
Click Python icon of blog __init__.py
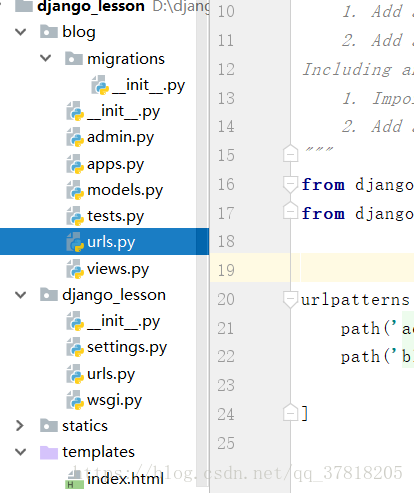[x=75, y=111]
